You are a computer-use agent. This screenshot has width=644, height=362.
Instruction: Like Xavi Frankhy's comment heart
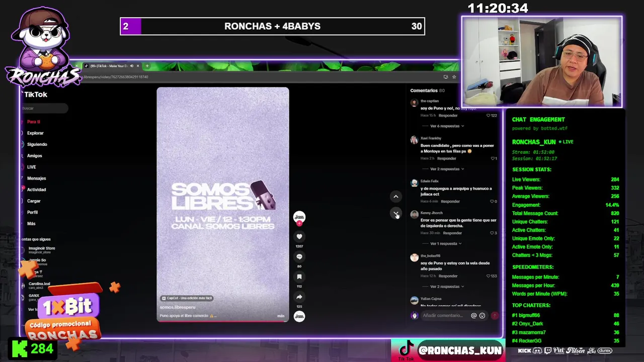tap(493, 158)
